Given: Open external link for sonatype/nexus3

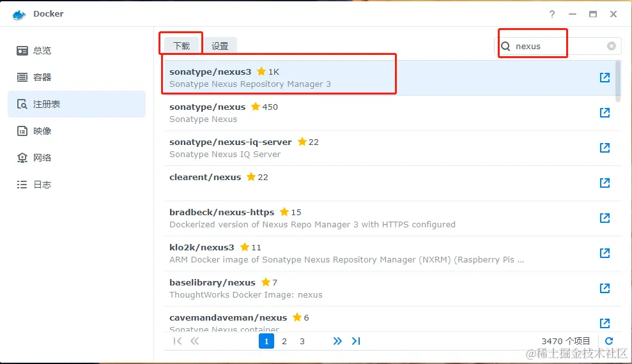Looking at the screenshot, I should pos(605,77).
